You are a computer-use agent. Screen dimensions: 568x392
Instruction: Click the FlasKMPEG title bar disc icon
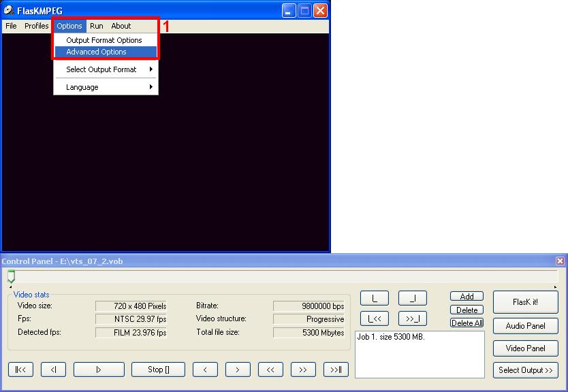(9, 10)
